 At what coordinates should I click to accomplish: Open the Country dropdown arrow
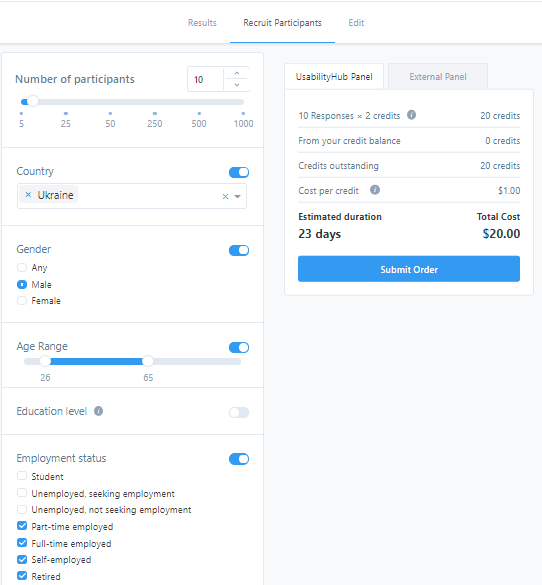[x=238, y=196]
